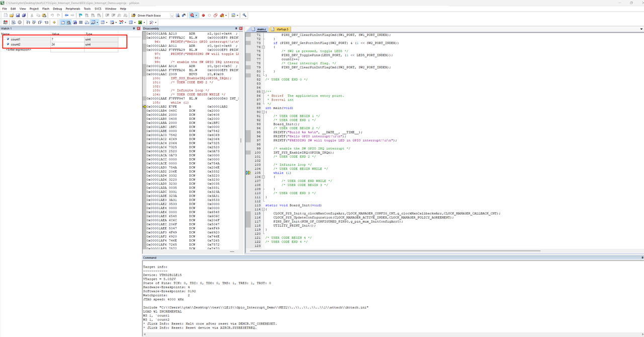Open Configuration using the wrench icon
This screenshot has height=337, width=644.
(x=245, y=15)
